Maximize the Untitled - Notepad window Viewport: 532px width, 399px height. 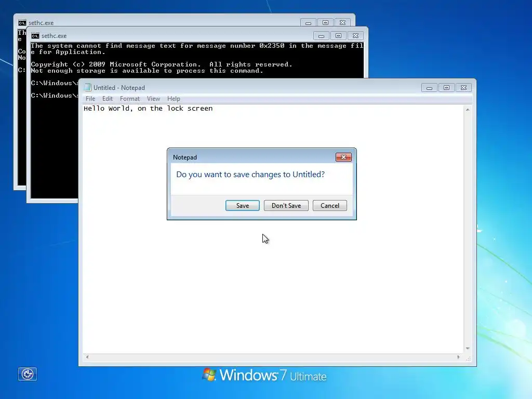point(446,88)
